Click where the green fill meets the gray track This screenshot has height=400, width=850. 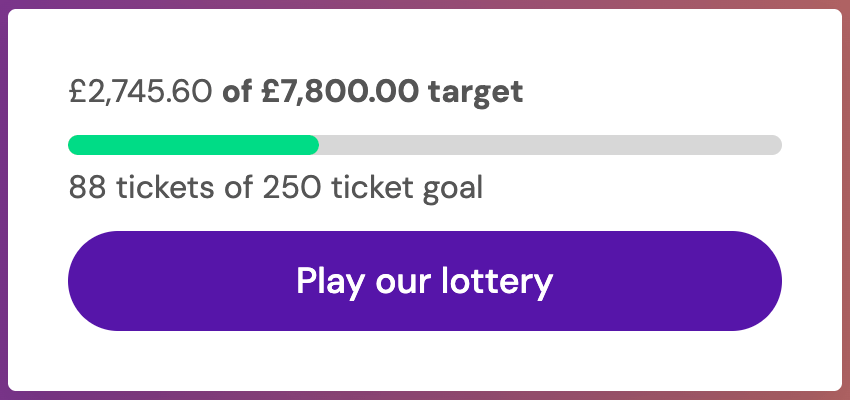point(318,145)
